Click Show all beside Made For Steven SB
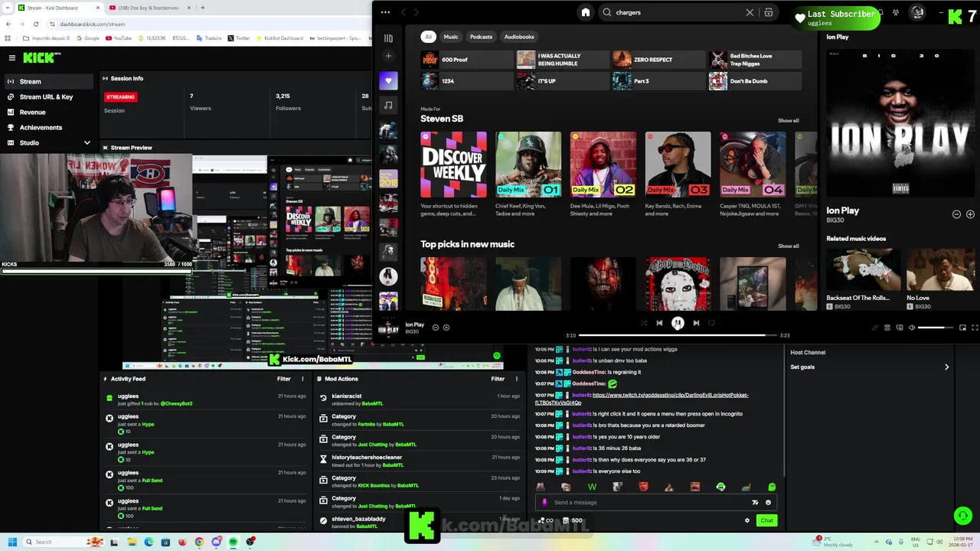The image size is (980, 551). tap(788, 120)
